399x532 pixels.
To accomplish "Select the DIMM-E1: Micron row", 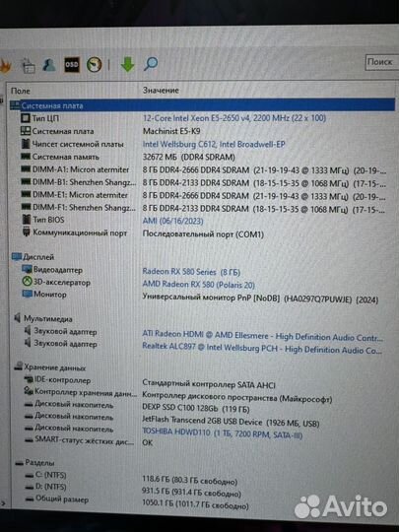I will pyautogui.click(x=74, y=195).
